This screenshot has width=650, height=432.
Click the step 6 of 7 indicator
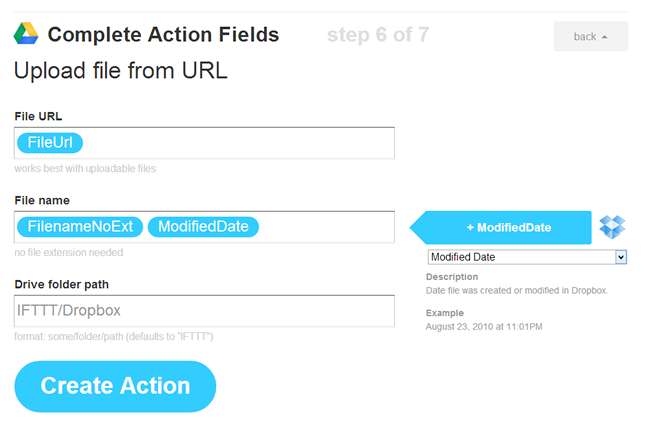377,36
